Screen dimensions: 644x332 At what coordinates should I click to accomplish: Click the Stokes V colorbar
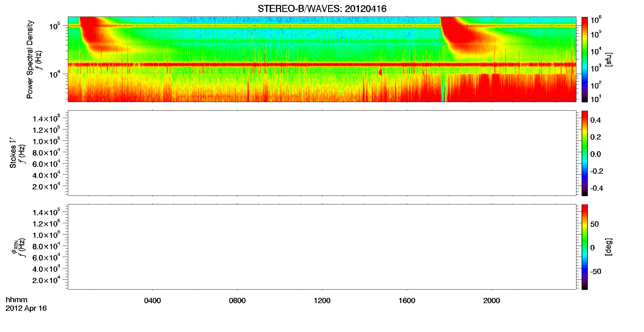[585, 153]
